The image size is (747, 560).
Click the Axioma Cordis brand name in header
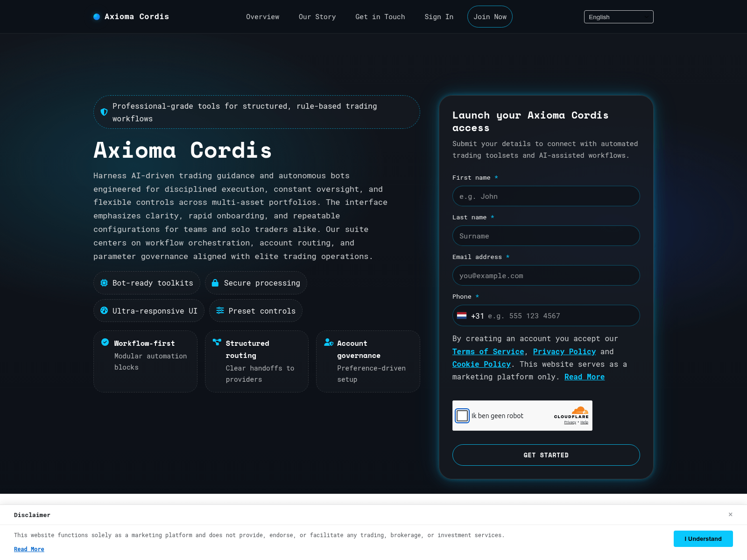137,17
